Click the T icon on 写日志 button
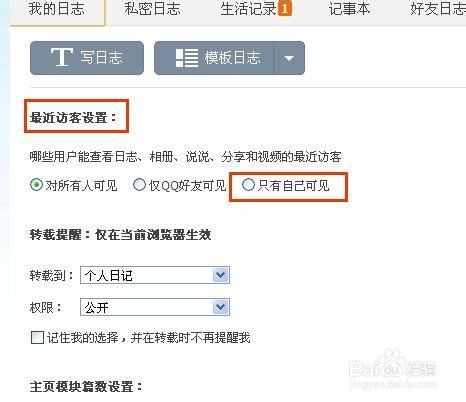This screenshot has height=402, width=466. pos(62,57)
